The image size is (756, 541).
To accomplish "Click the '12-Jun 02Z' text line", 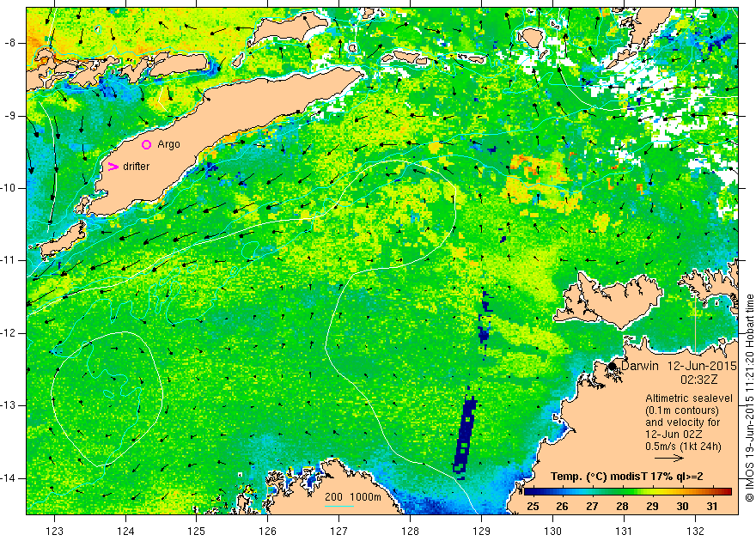I will point(675,435).
